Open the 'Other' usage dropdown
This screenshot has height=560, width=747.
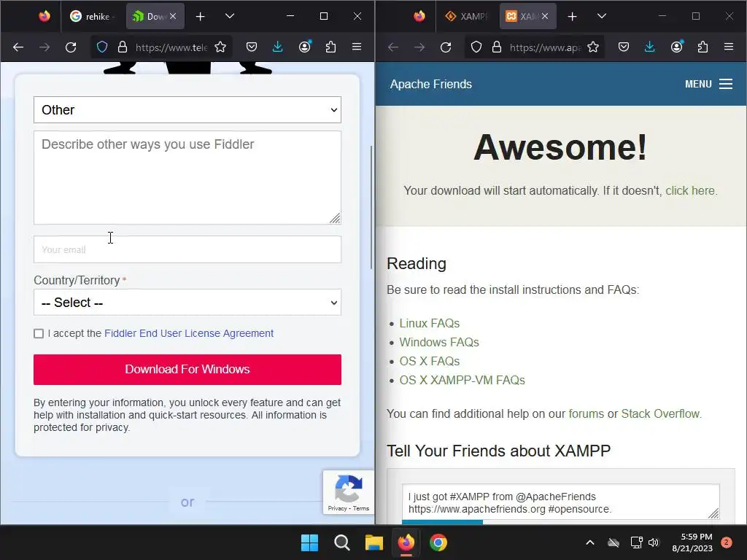coord(187,109)
